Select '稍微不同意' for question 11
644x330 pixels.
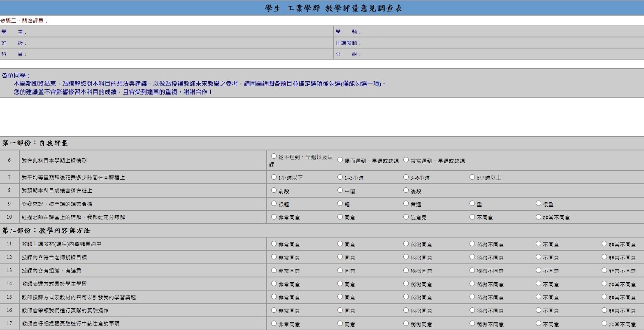click(472, 244)
